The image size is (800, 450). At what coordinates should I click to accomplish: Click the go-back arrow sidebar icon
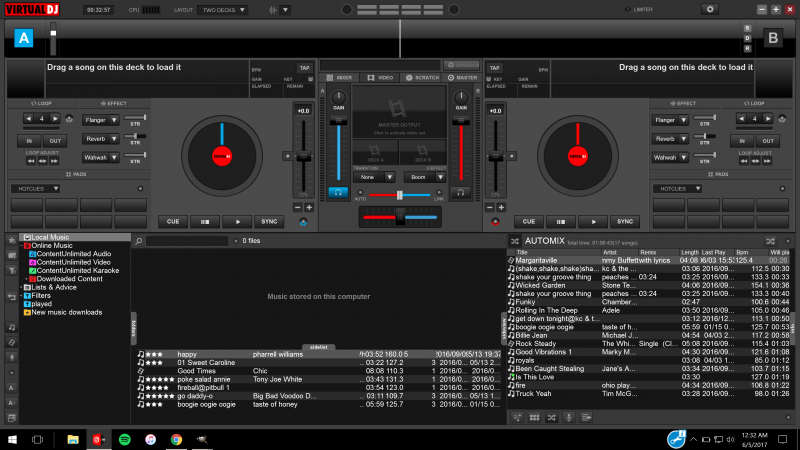pyautogui.click(x=12, y=296)
